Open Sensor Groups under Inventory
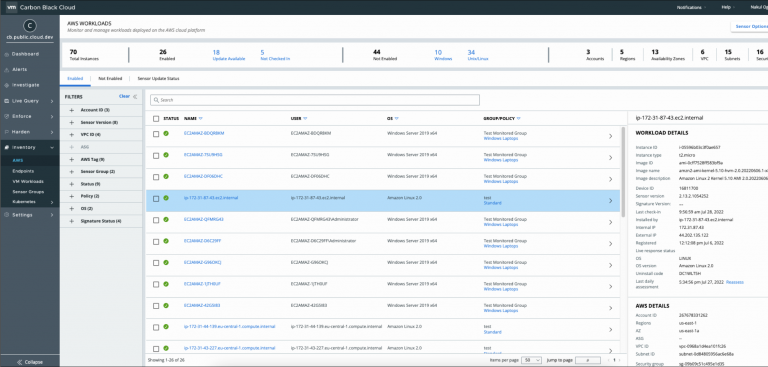The height and width of the screenshot is (367, 768). [28, 192]
